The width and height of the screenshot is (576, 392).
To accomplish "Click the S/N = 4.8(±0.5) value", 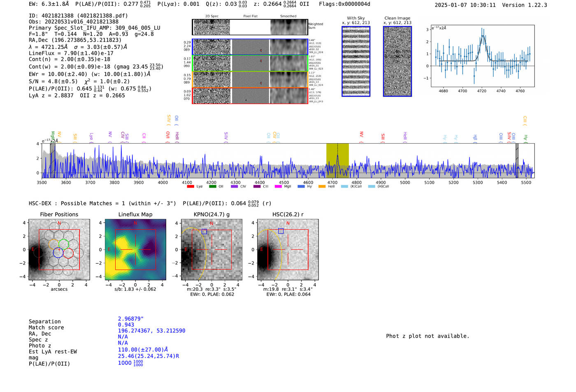I will pyautogui.click(x=53, y=81).
